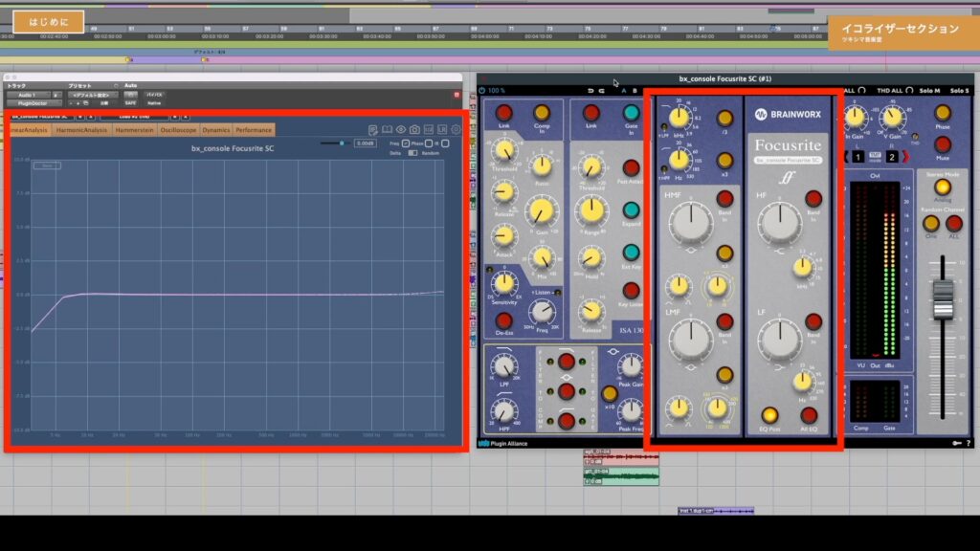This screenshot has height=551, width=980.
Task: Click the redo arrow in bx_console toolbar
Action: click(602, 91)
